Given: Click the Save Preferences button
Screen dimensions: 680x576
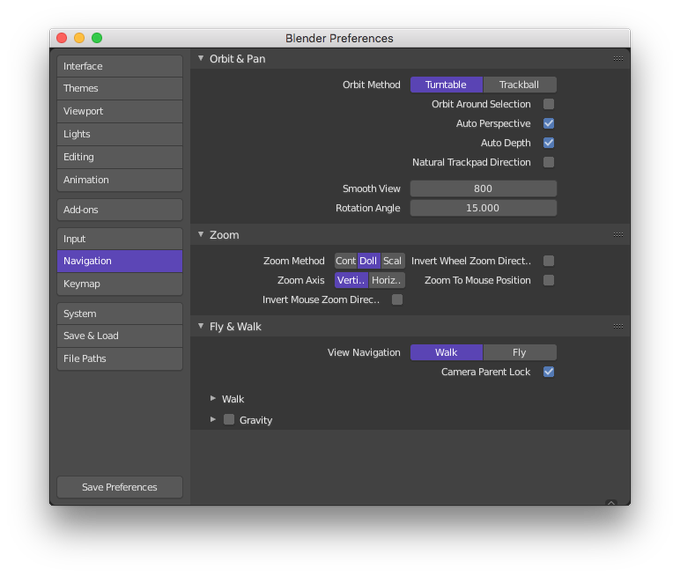Looking at the screenshot, I should click(x=120, y=487).
